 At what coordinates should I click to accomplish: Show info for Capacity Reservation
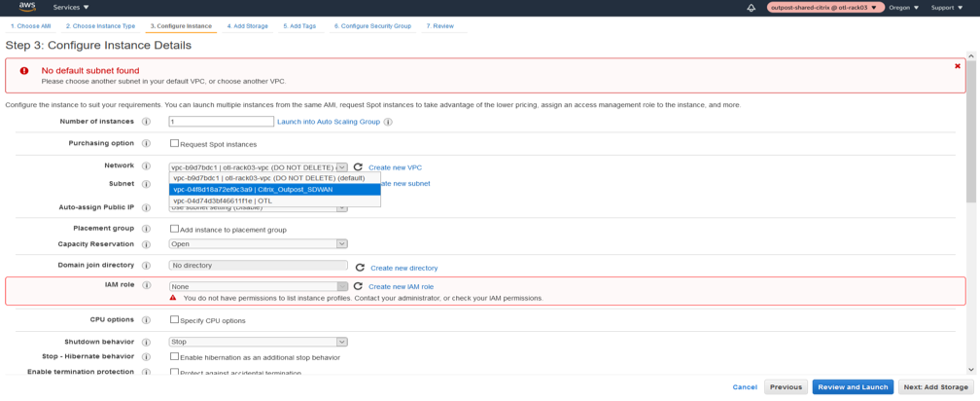point(146,244)
